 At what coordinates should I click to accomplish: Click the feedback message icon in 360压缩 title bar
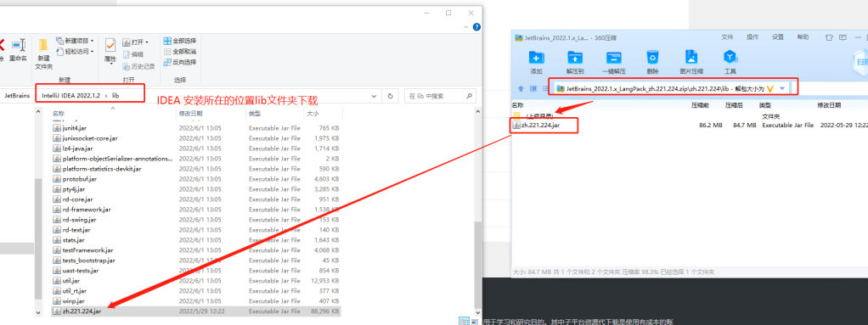click(843, 37)
